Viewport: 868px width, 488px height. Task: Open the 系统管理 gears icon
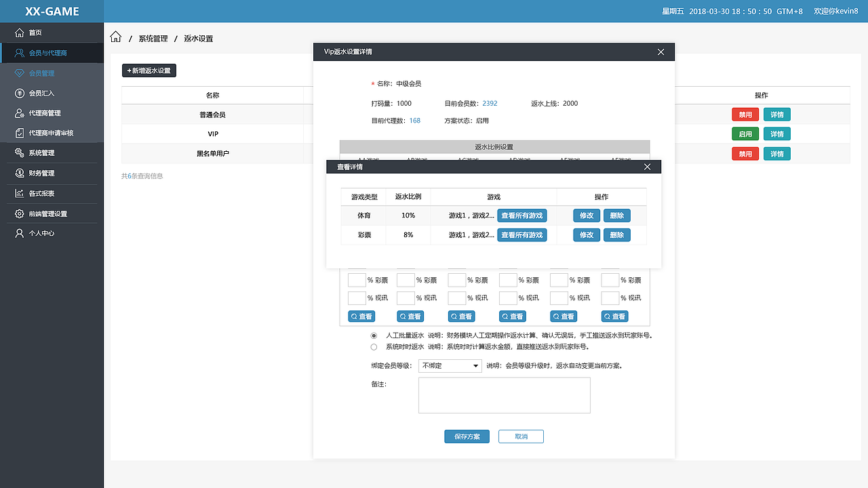(19, 153)
